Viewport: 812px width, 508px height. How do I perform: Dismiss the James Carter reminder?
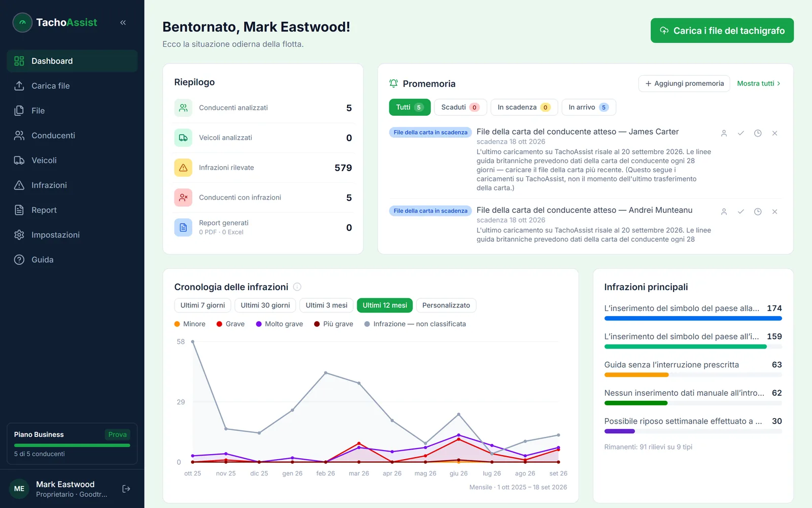coord(774,133)
